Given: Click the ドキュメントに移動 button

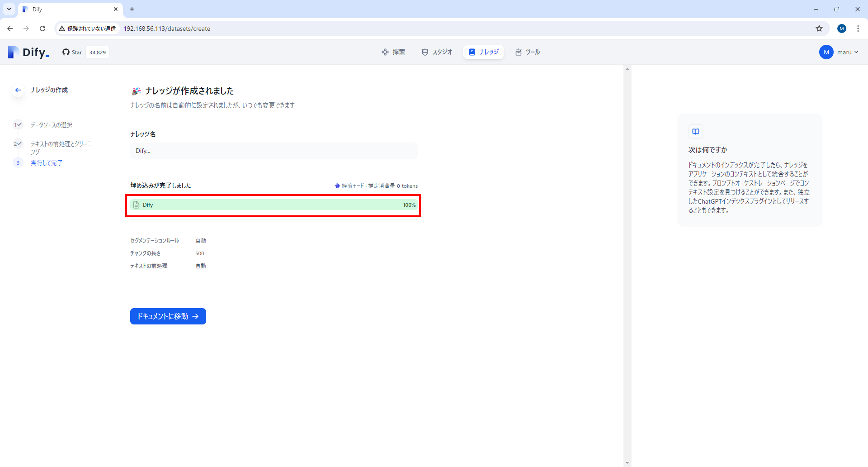Looking at the screenshot, I should tap(168, 316).
